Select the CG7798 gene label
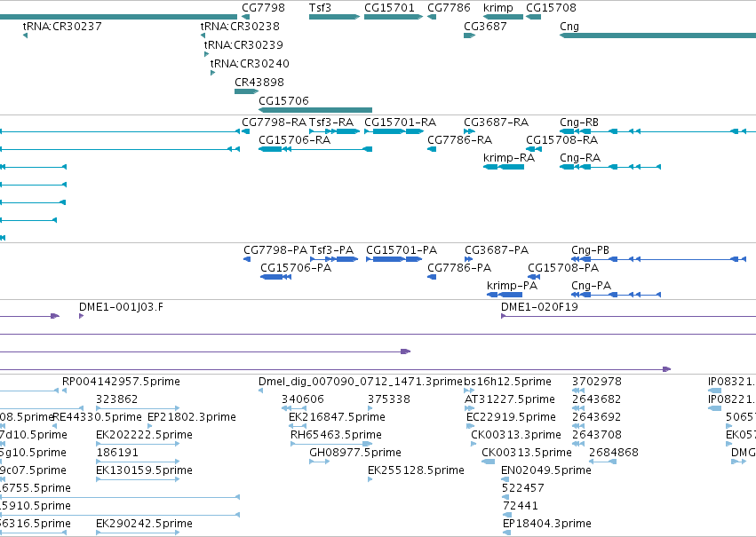The image size is (756, 537). pos(263,8)
